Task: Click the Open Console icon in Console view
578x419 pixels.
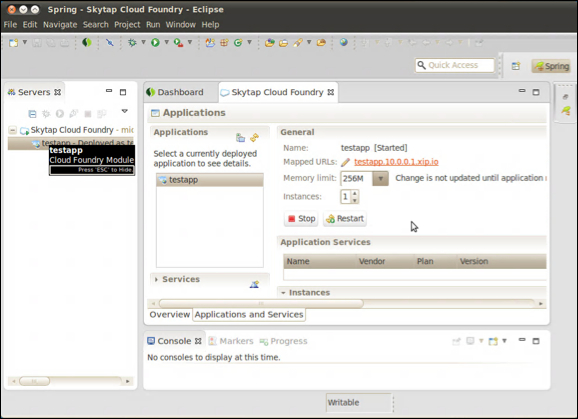Action: [x=493, y=341]
